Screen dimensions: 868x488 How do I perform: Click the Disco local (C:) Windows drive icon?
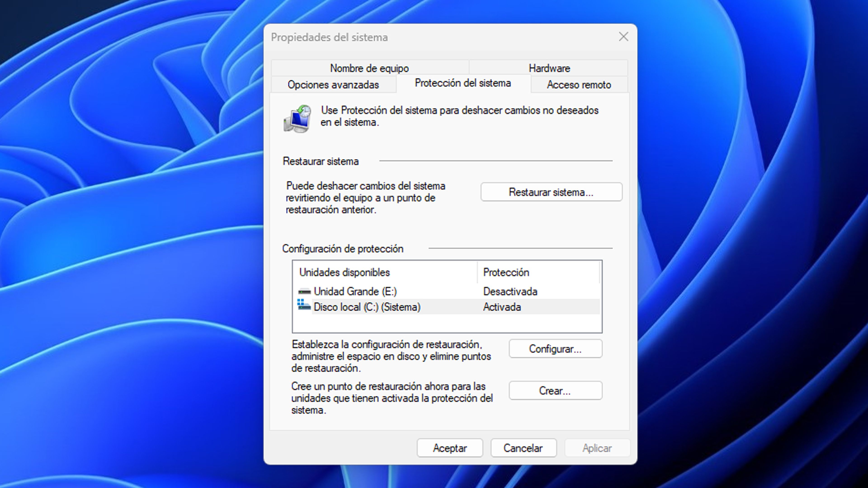[304, 305]
